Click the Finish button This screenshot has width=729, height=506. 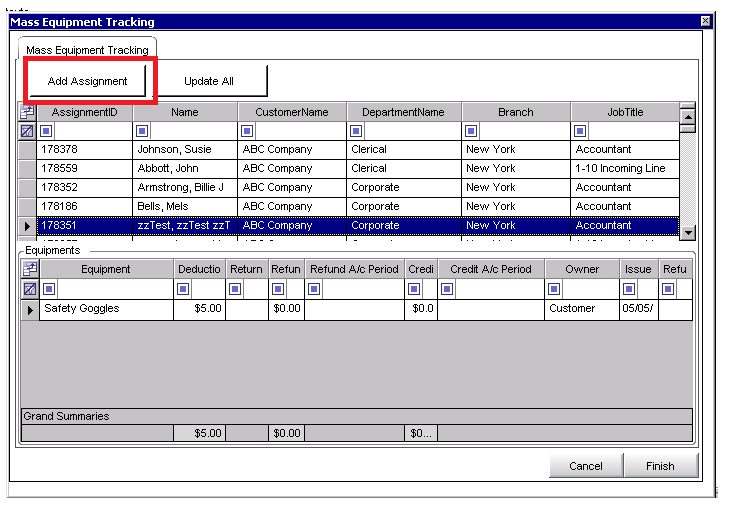(x=660, y=466)
